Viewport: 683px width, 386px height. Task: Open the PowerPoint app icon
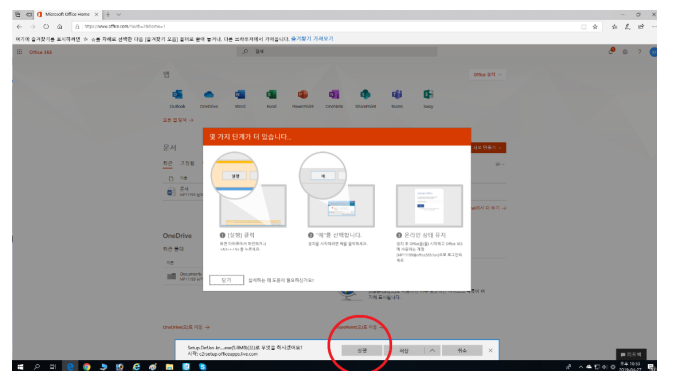[x=303, y=95]
